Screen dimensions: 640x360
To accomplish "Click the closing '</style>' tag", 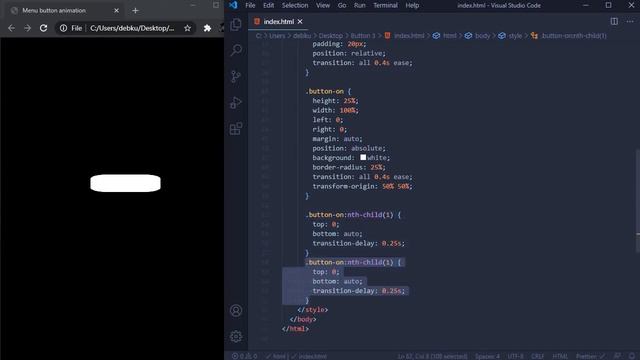I will point(313,310).
